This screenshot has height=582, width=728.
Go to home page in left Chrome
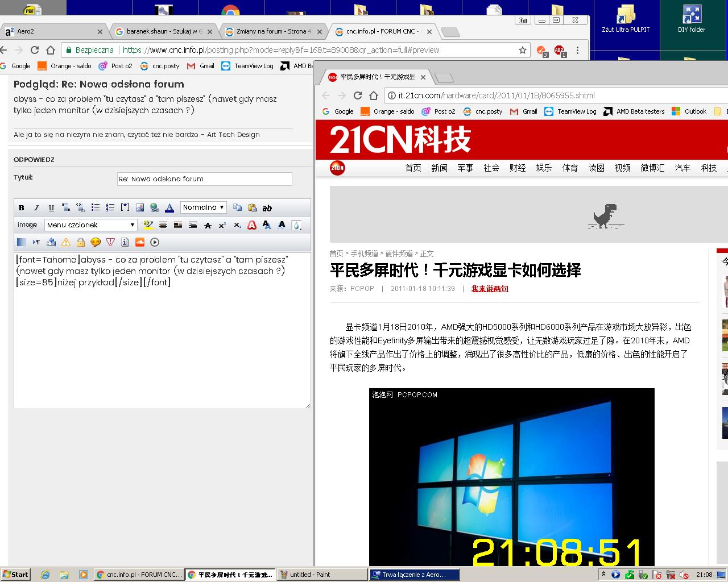point(51,50)
